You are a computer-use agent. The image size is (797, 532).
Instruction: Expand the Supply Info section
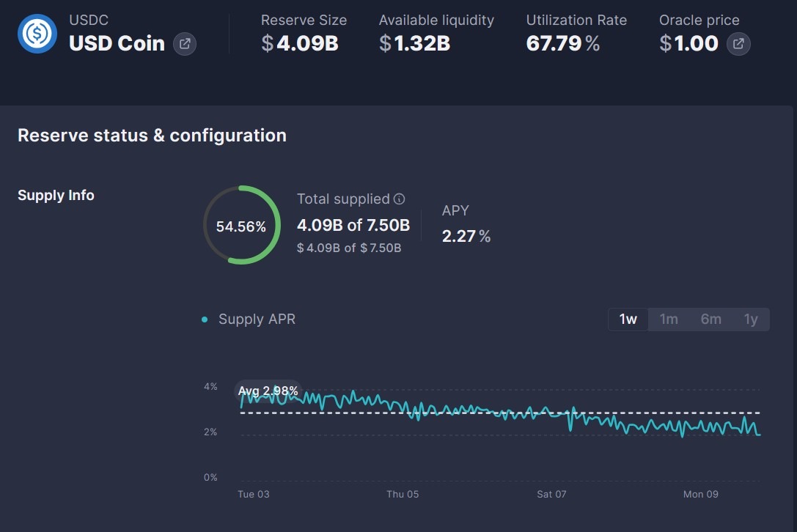coord(56,195)
